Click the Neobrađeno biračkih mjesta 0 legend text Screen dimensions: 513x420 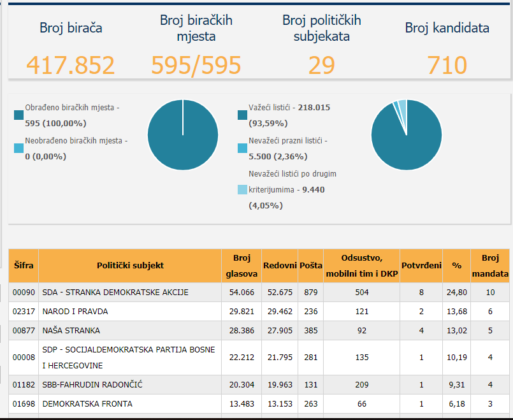[x=76, y=148]
